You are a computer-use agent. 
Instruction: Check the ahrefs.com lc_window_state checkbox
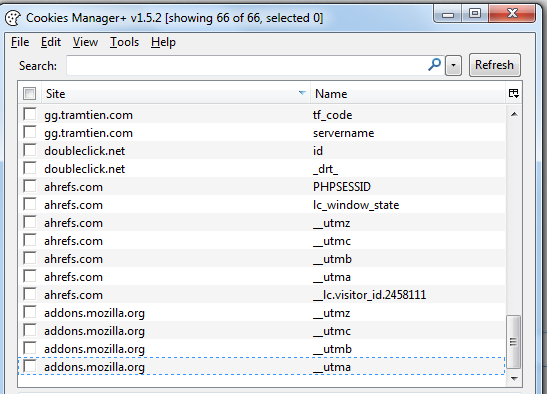(30, 204)
